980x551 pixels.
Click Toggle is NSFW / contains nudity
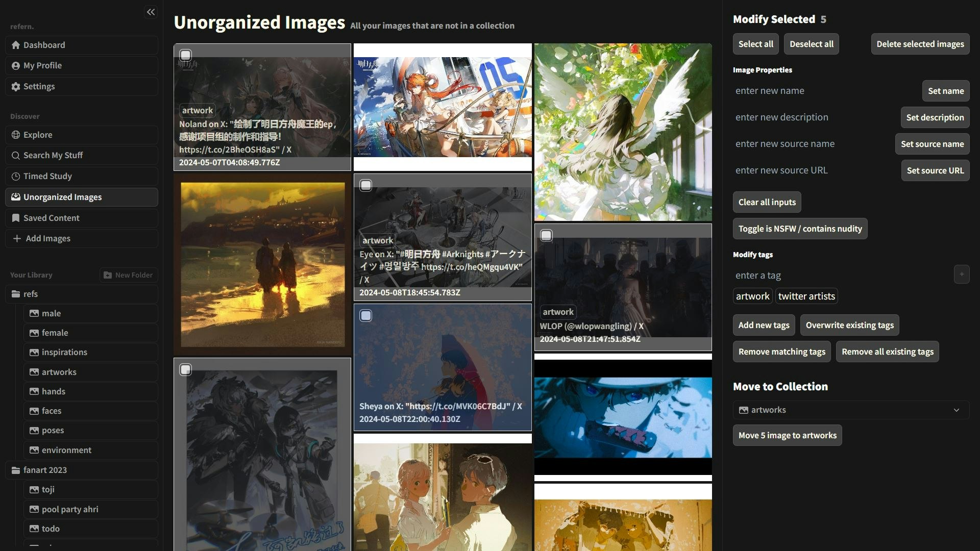(x=799, y=229)
